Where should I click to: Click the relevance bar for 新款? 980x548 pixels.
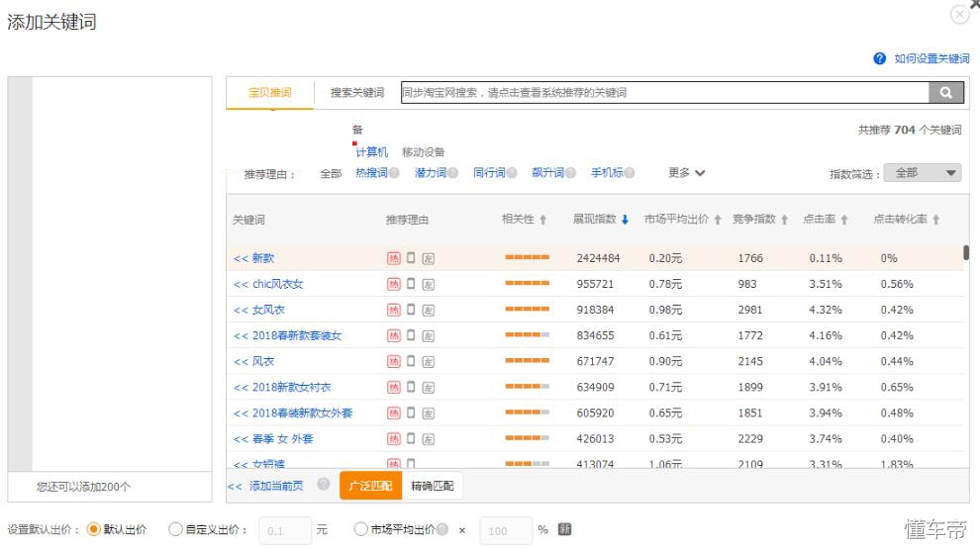coord(528,257)
